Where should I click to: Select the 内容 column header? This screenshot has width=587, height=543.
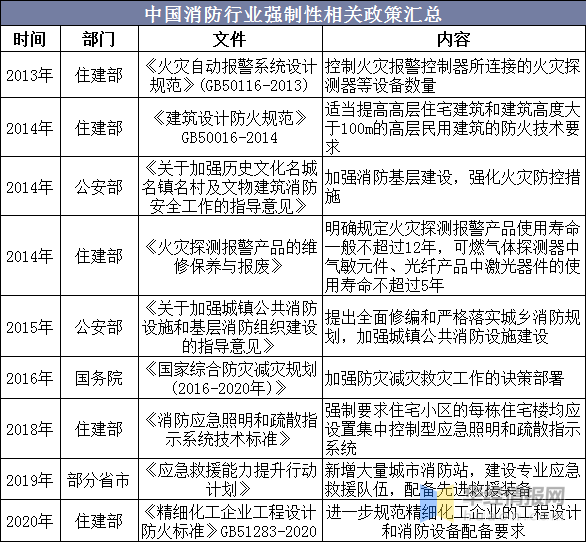tap(454, 39)
